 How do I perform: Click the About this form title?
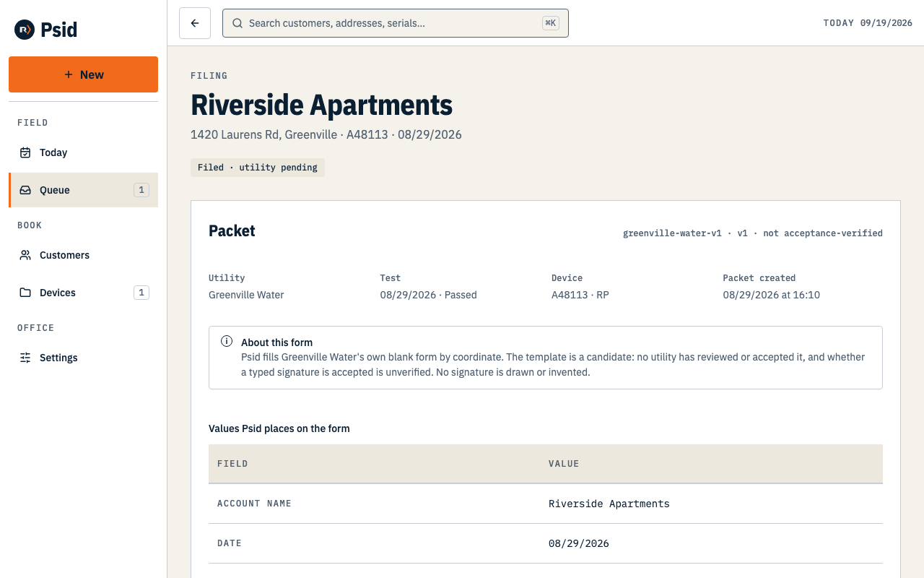coord(276,342)
